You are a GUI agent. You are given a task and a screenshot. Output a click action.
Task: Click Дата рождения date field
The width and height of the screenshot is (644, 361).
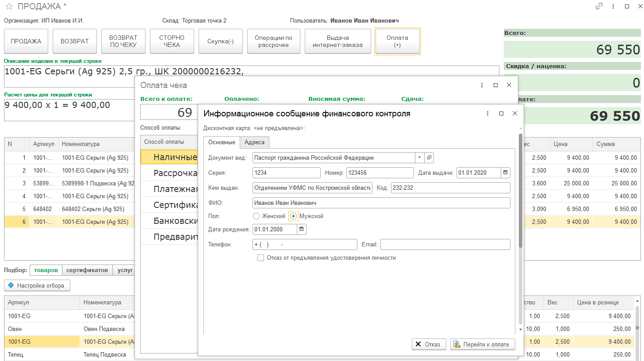pos(275,229)
